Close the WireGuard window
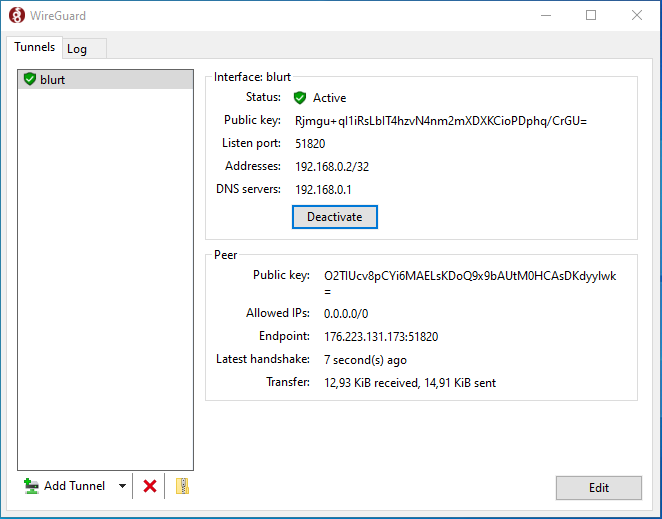Image resolution: width=662 pixels, height=519 pixels. coord(637,16)
